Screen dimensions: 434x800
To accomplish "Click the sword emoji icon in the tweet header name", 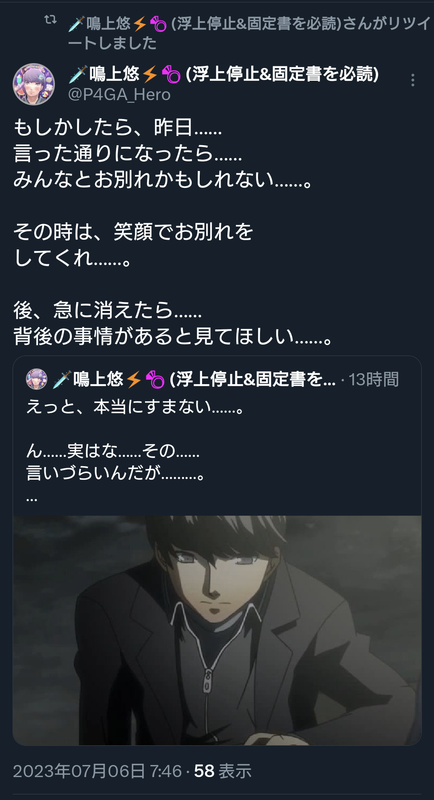I will (x=78, y=75).
